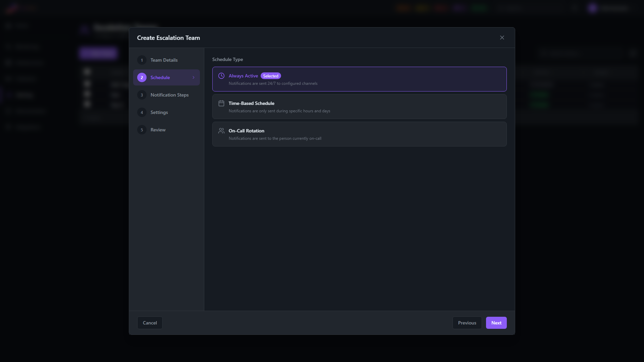The image size is (644, 362).
Task: Click 'Notifications are sent 24/7 to configured channels'
Action: 273,83
